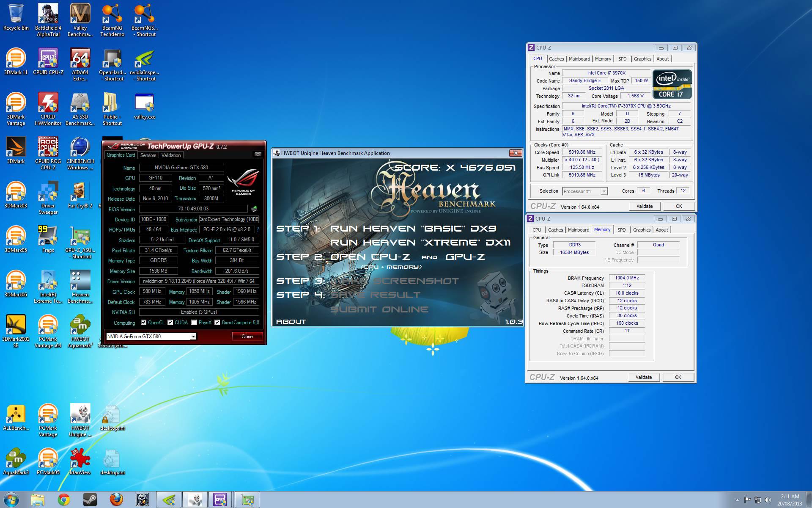Image resolution: width=812 pixels, height=508 pixels.
Task: Open AS SSD Benchmark desktop icon
Action: point(80,109)
